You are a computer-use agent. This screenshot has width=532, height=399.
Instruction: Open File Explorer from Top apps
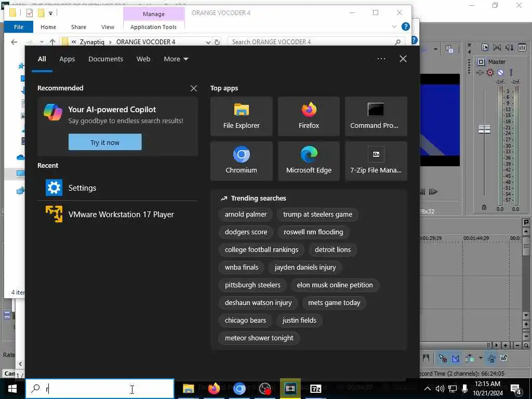pos(241,116)
